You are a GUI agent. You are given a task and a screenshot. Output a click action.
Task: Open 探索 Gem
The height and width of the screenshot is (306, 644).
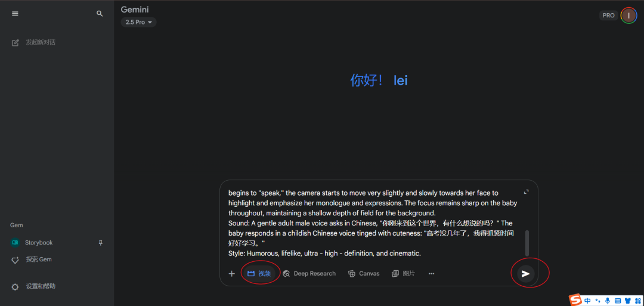point(32,259)
